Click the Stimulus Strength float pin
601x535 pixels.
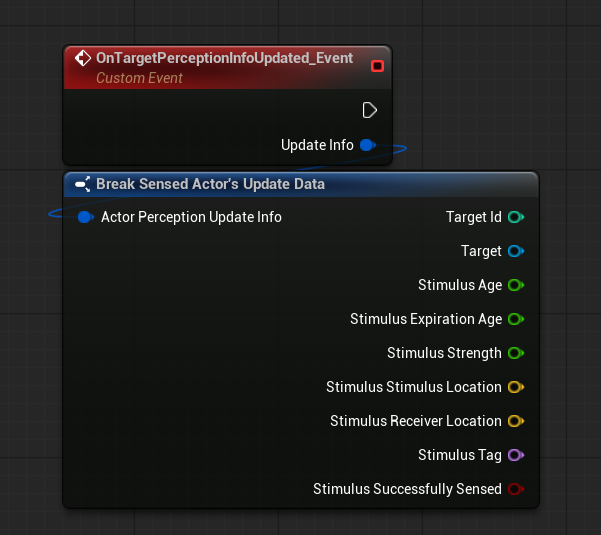[516, 353]
